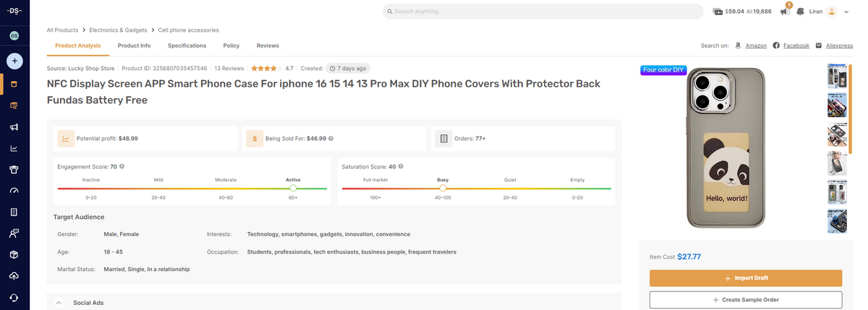This screenshot has width=868, height=310.
Task: Open the headset support icon in sidebar
Action: [x=14, y=298]
